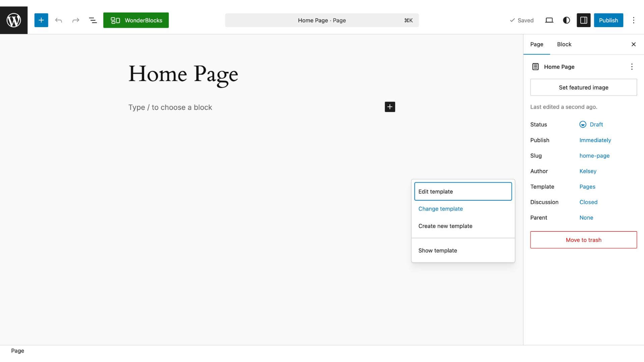This screenshot has width=644, height=362.
Task: Click the WordPress logo icon
Action: 13,20
